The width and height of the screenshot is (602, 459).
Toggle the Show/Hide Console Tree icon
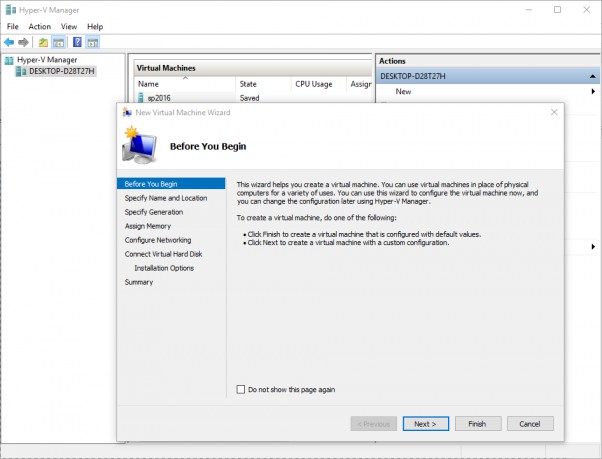point(58,42)
